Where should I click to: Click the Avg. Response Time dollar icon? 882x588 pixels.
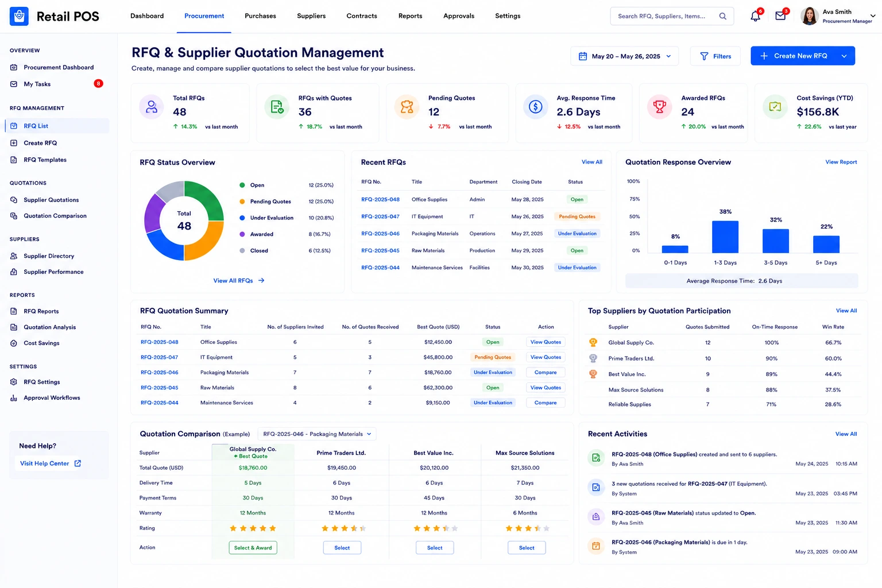pos(535,107)
